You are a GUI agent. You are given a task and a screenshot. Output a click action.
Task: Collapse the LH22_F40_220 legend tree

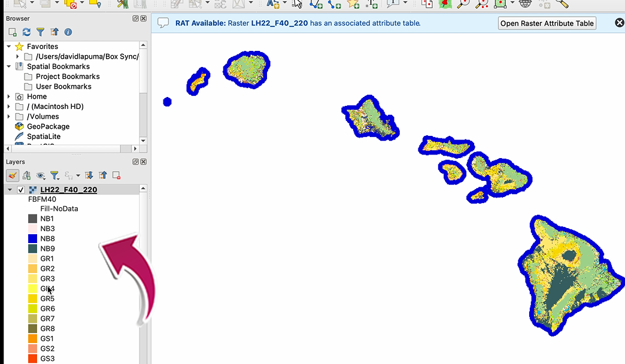point(8,189)
